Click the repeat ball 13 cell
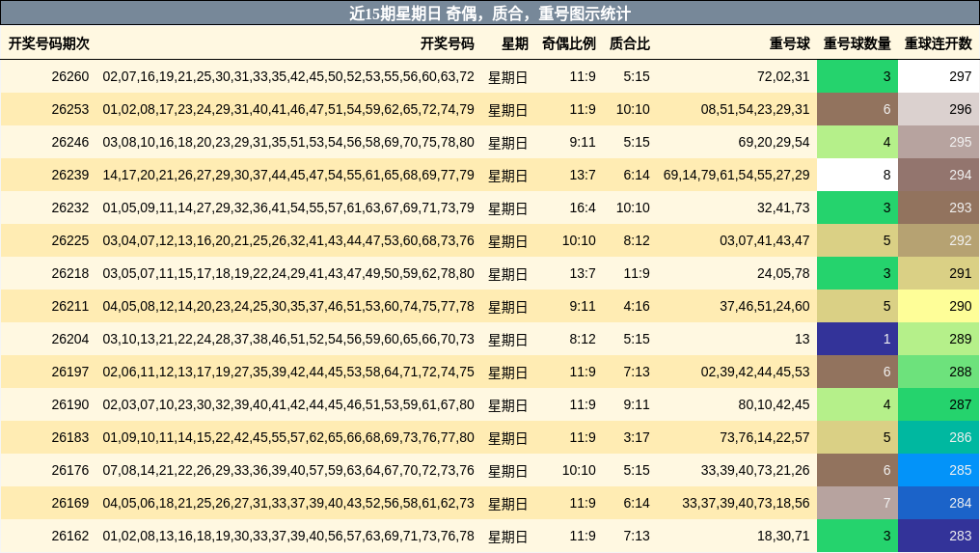The image size is (980, 553). pos(802,339)
